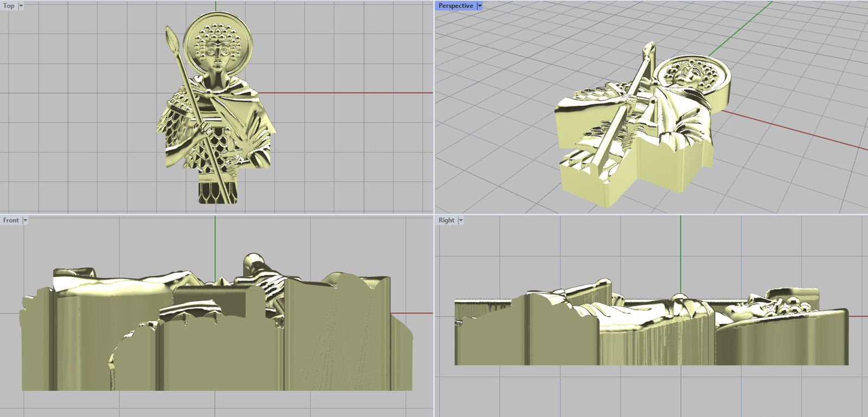Screen dimensions: 868x417
Task: Select the figure's face in Top viewport
Action: pos(218,55)
